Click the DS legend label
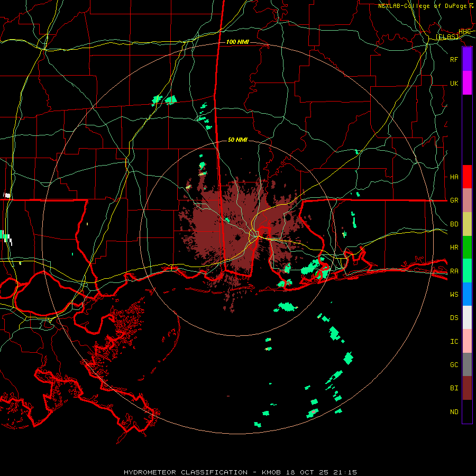This screenshot has width=476, height=476. click(x=454, y=318)
